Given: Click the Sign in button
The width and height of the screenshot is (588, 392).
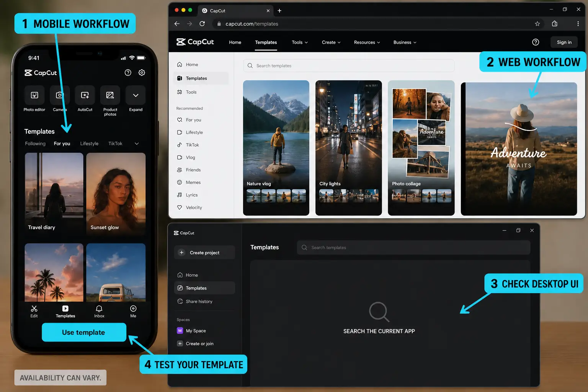Looking at the screenshot, I should coord(564,42).
